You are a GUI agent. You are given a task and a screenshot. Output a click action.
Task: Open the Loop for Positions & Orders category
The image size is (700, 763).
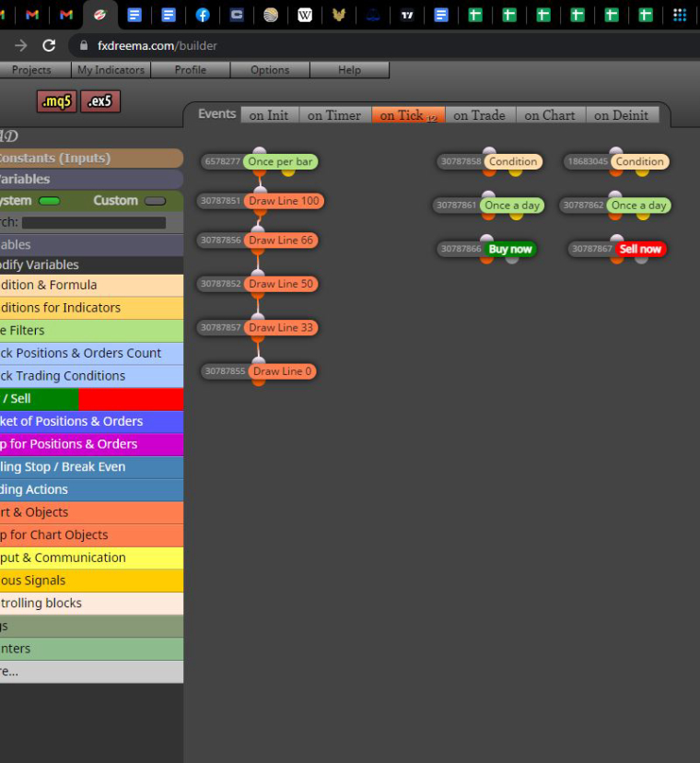[91, 444]
